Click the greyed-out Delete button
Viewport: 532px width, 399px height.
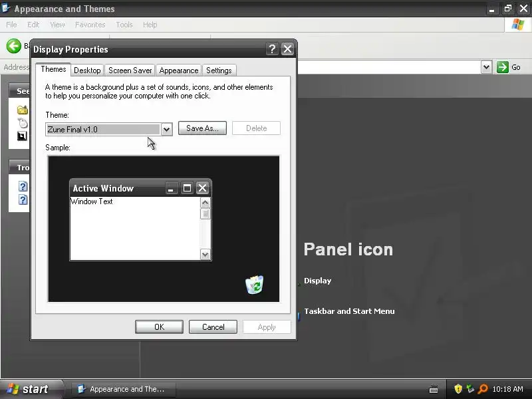(256, 128)
